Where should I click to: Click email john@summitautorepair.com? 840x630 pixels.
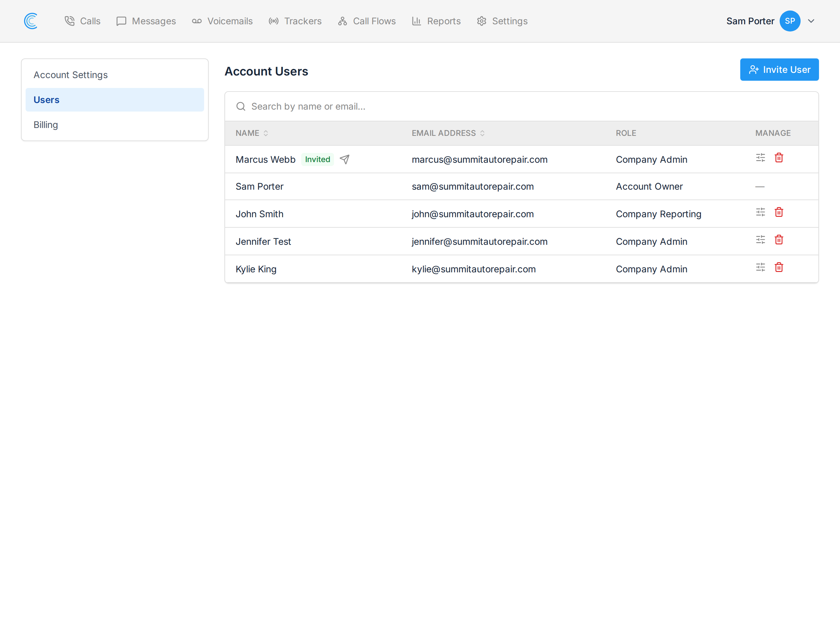pyautogui.click(x=473, y=214)
